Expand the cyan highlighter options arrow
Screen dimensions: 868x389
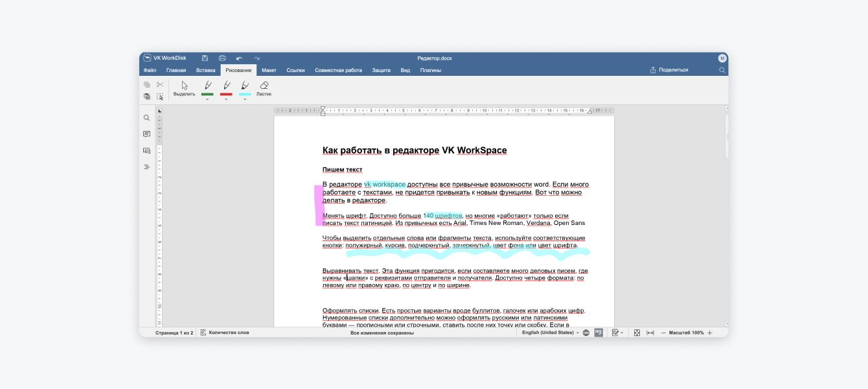pyautogui.click(x=245, y=99)
